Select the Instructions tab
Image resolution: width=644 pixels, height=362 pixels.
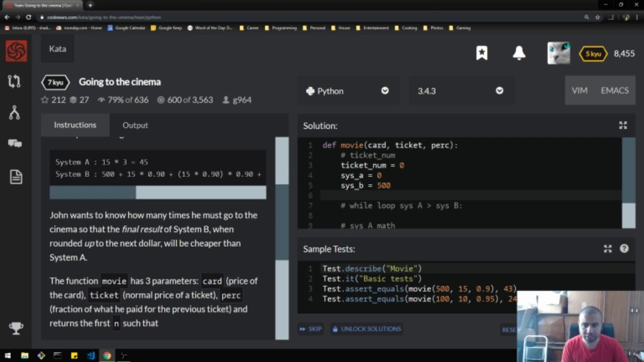75,125
